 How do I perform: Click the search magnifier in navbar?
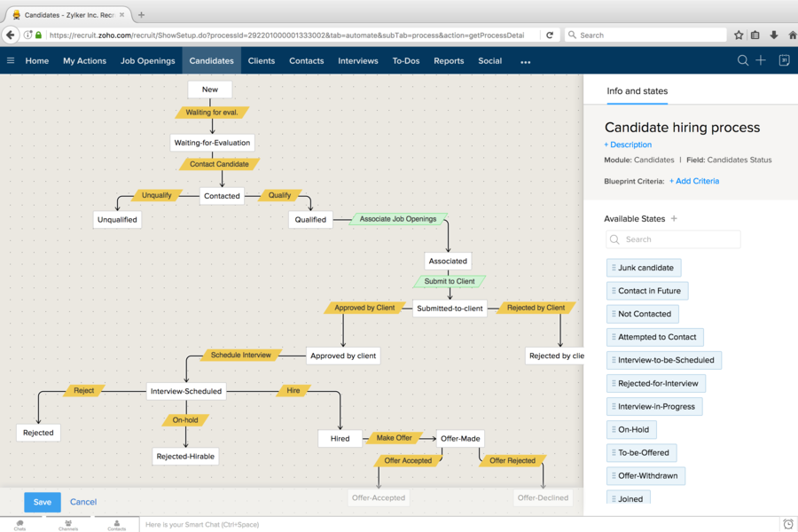tap(743, 60)
